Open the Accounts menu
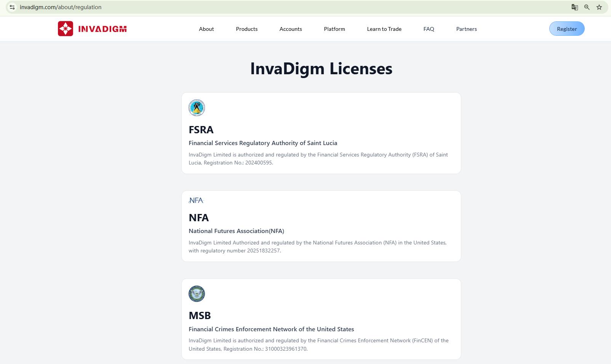The height and width of the screenshot is (364, 611). pyautogui.click(x=291, y=29)
